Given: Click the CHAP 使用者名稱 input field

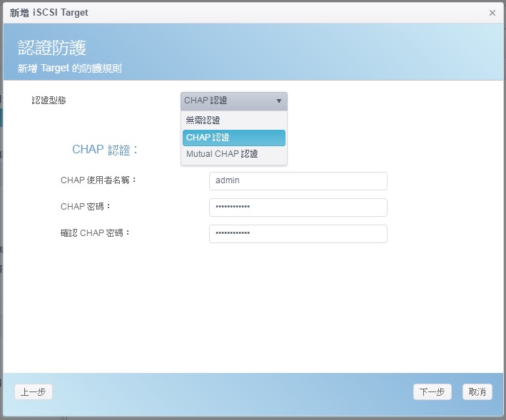Looking at the screenshot, I should pos(298,181).
